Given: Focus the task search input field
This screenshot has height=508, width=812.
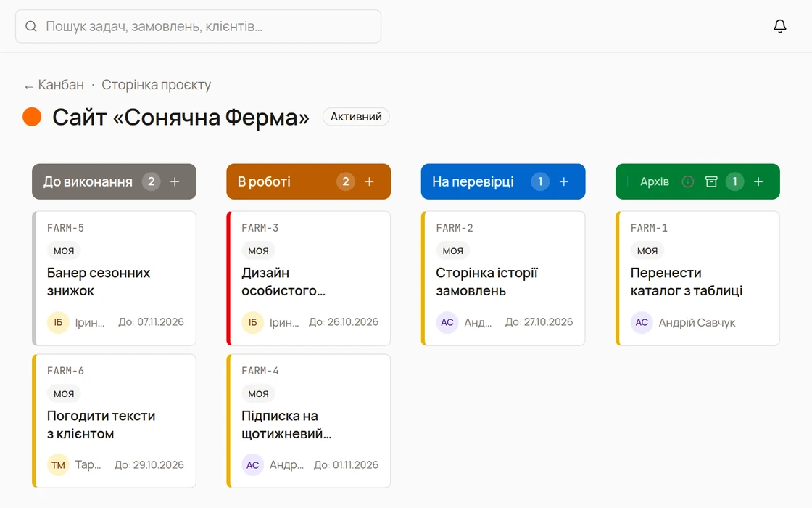Looking at the screenshot, I should click(199, 26).
